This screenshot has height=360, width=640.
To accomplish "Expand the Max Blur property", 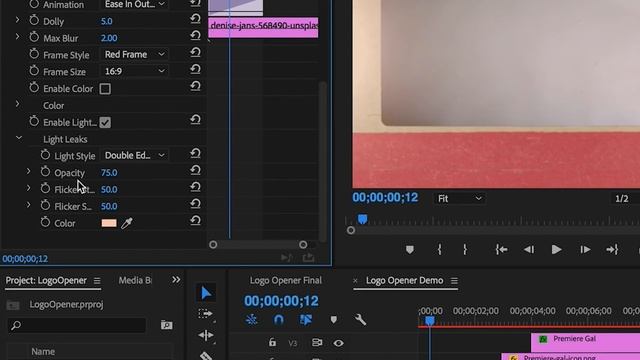I will pos(17,36).
